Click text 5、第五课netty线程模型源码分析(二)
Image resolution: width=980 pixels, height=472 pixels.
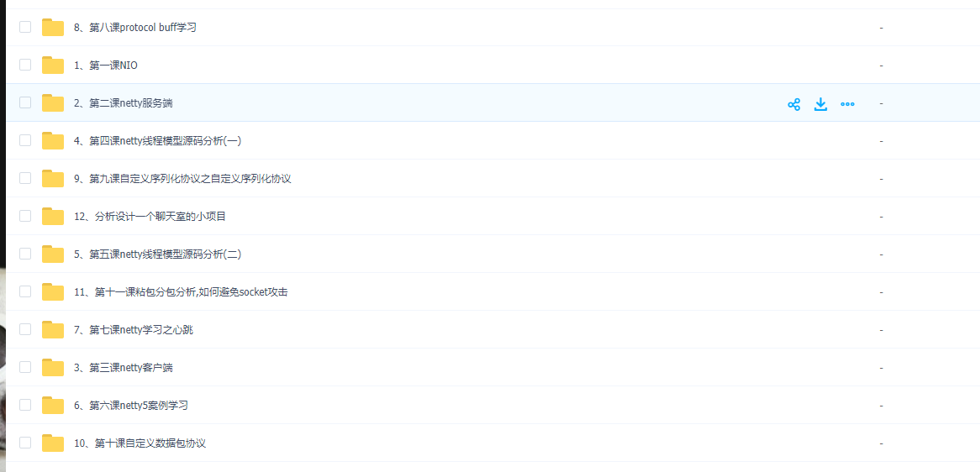(x=157, y=254)
